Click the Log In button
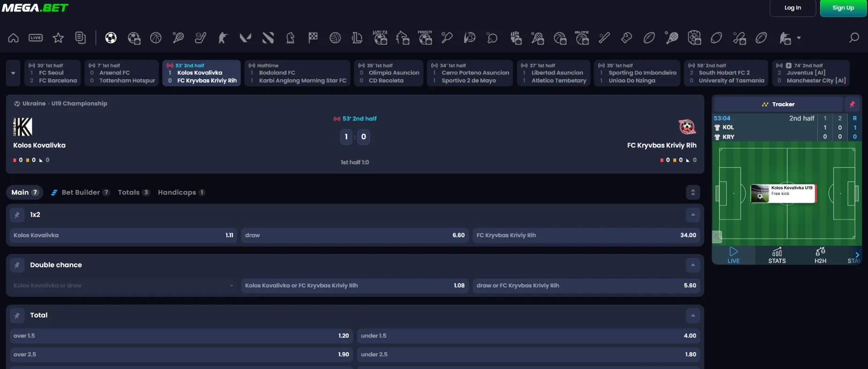The width and height of the screenshot is (868, 369). point(793,8)
